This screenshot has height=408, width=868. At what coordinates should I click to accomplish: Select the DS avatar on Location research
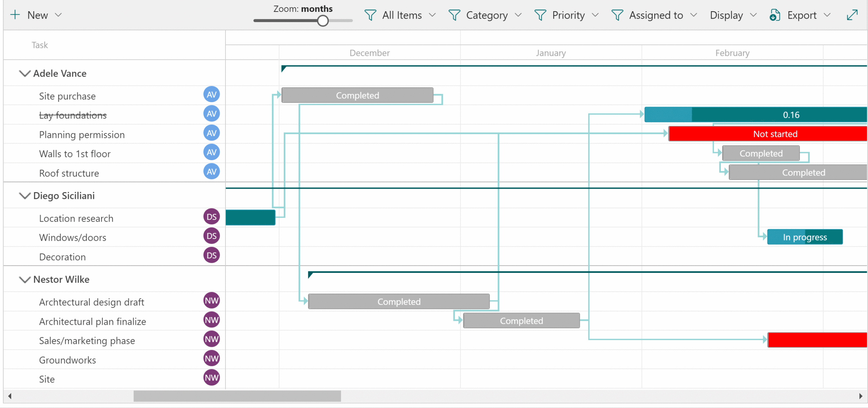coord(211,216)
